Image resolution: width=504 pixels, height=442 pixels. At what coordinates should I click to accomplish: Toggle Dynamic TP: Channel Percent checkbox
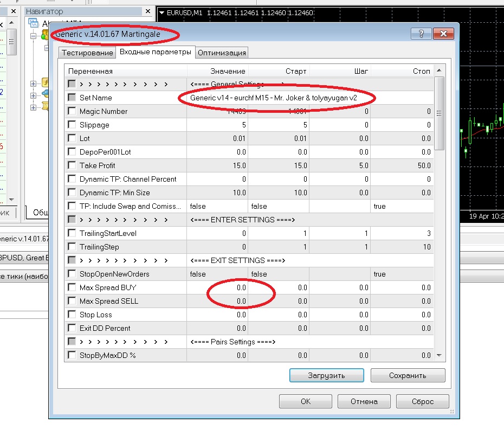pyautogui.click(x=72, y=178)
